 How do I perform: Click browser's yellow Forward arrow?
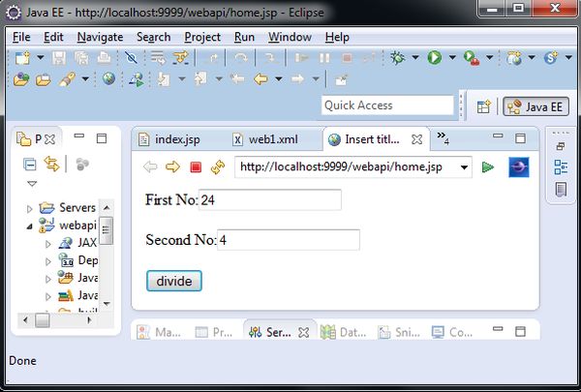172,167
